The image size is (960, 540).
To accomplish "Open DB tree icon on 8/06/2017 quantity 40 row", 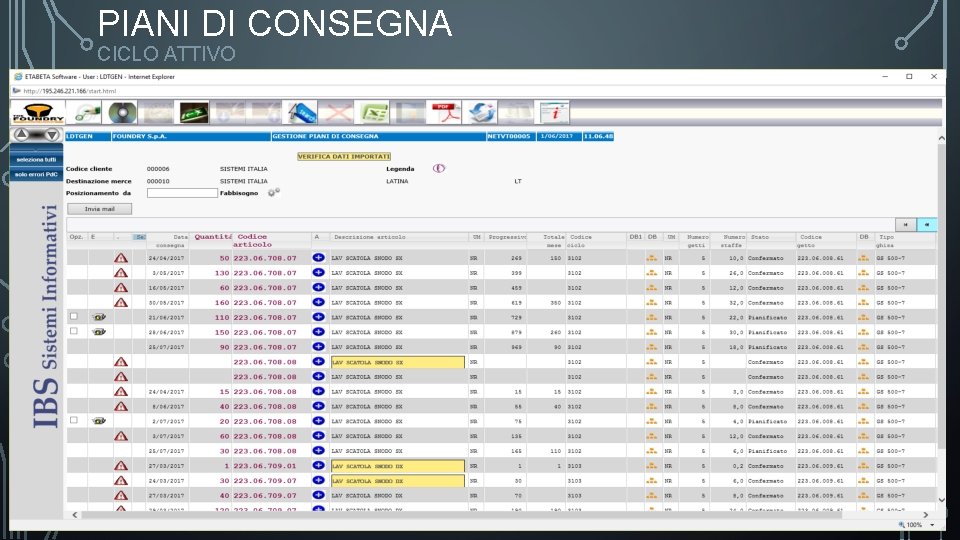I will [x=651, y=407].
